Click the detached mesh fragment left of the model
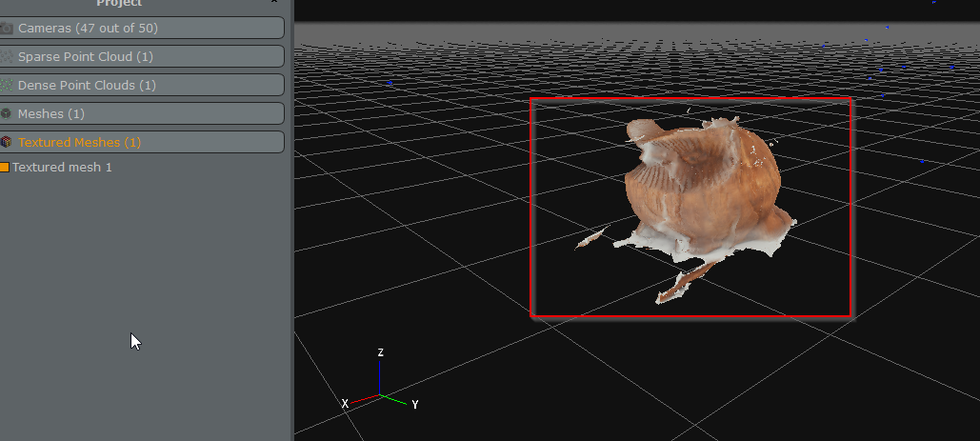Screen dimensions: 980x441 (590, 238)
